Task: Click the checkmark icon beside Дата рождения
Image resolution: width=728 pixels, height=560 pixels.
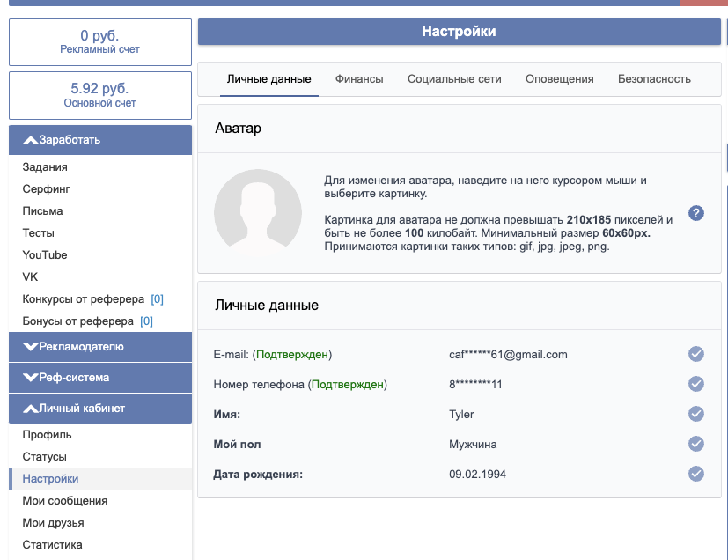Action: click(696, 474)
